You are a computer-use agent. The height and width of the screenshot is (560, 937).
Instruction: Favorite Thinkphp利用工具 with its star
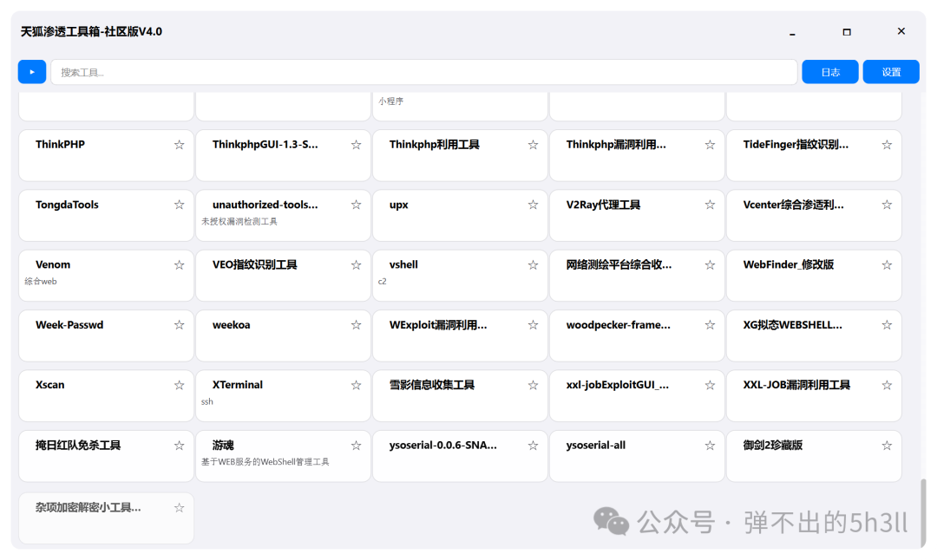coord(533,145)
